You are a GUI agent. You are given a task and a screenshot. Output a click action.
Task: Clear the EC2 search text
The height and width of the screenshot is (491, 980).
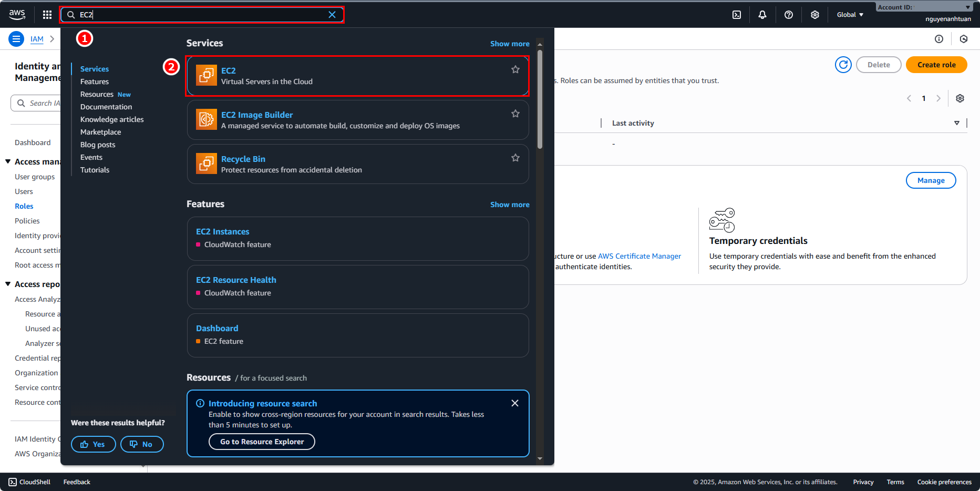[x=332, y=15]
